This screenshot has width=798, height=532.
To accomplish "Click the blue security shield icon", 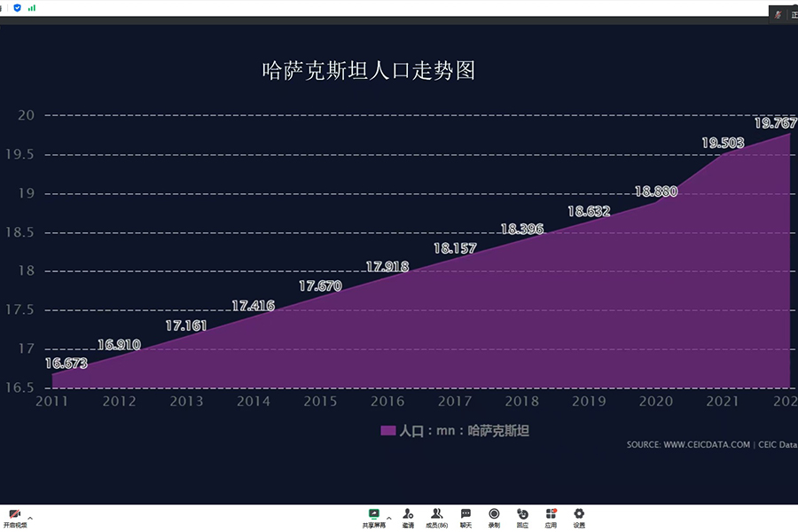I will [x=17, y=7].
